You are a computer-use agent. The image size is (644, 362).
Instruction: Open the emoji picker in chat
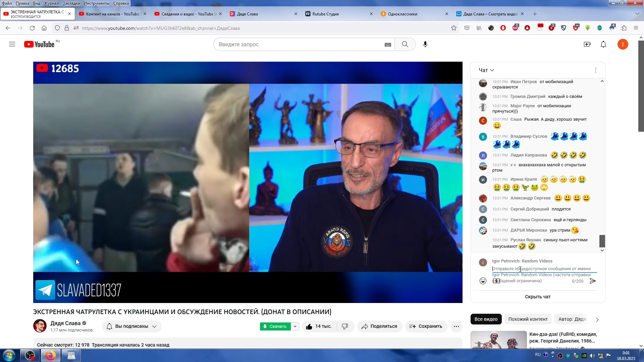click(x=483, y=281)
